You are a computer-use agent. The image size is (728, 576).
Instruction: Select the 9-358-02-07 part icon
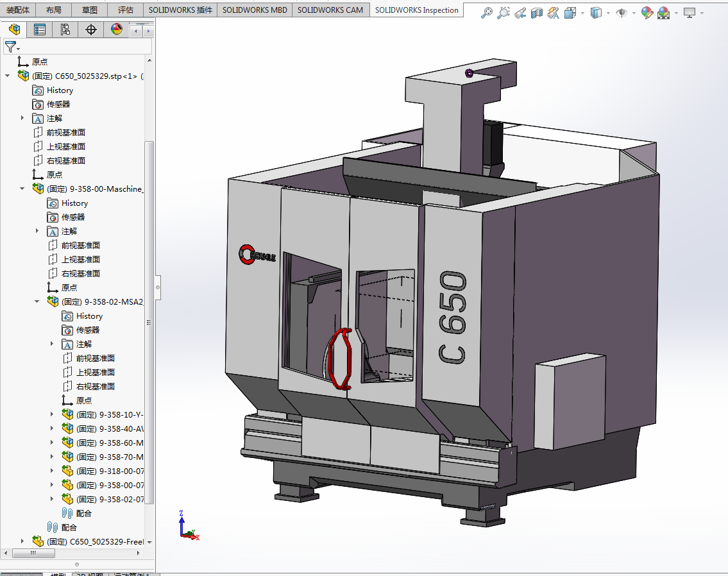(68, 499)
